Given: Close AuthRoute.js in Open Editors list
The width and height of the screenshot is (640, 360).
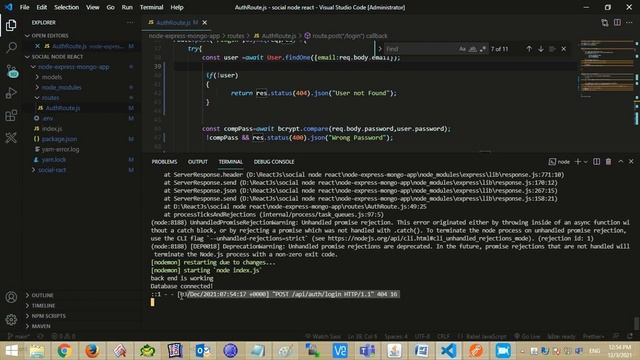Looking at the screenshot, I should 37,46.
